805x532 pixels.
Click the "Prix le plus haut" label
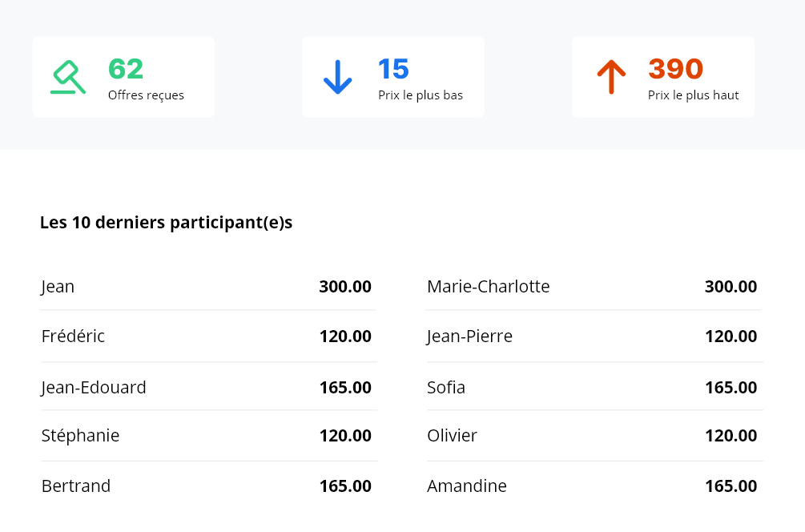coord(693,95)
